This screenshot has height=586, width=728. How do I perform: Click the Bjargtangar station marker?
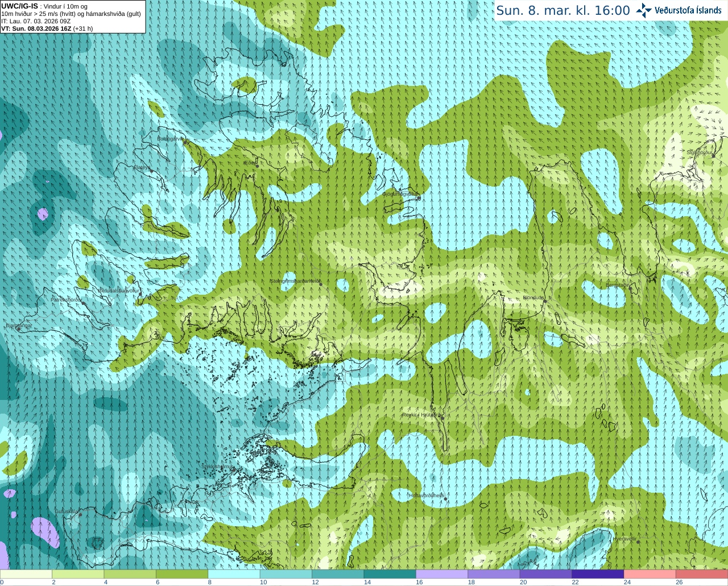point(19,329)
